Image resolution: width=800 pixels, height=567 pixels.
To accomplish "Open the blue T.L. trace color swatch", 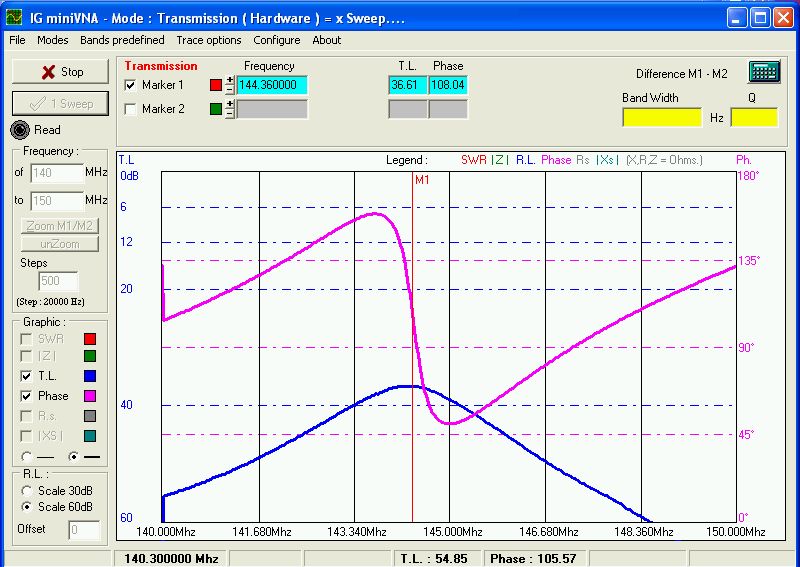I will click(x=90, y=377).
